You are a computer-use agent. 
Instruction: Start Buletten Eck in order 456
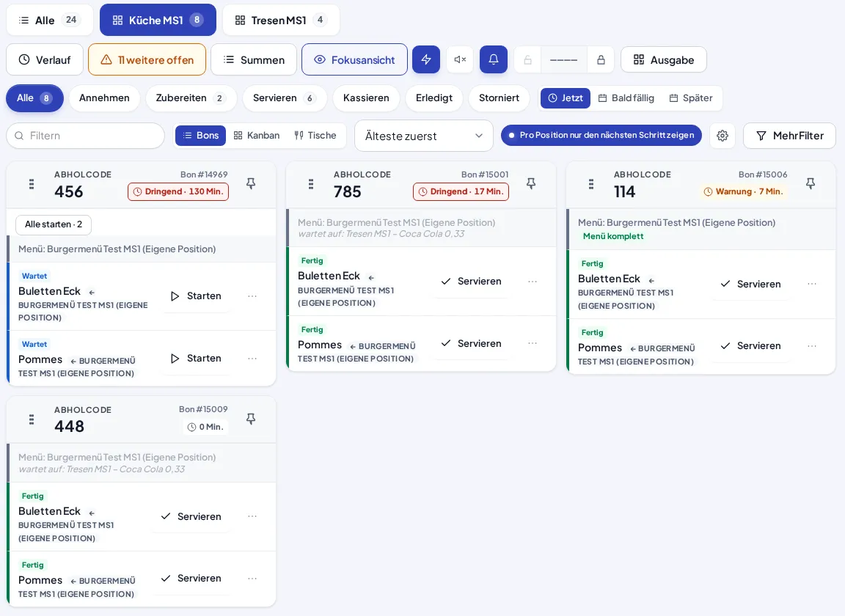pyautogui.click(x=196, y=296)
